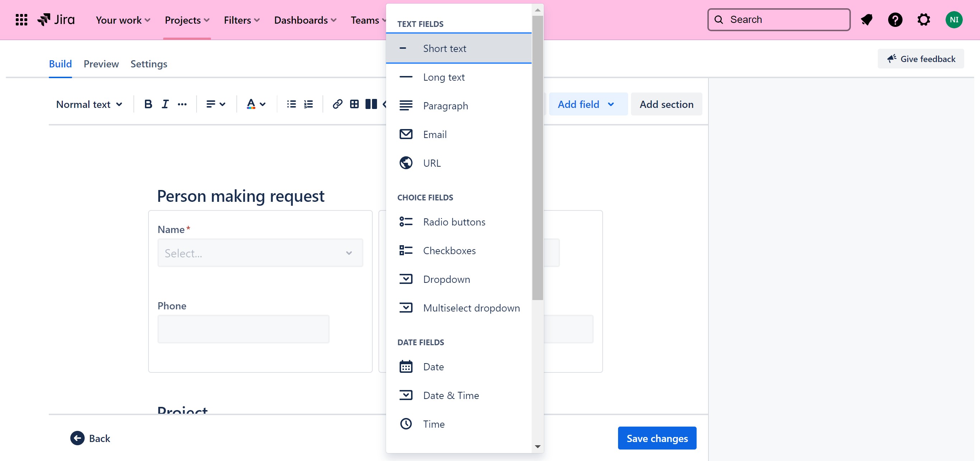980x461 pixels.
Task: Expand the Normal text style dropdown
Action: pos(89,104)
